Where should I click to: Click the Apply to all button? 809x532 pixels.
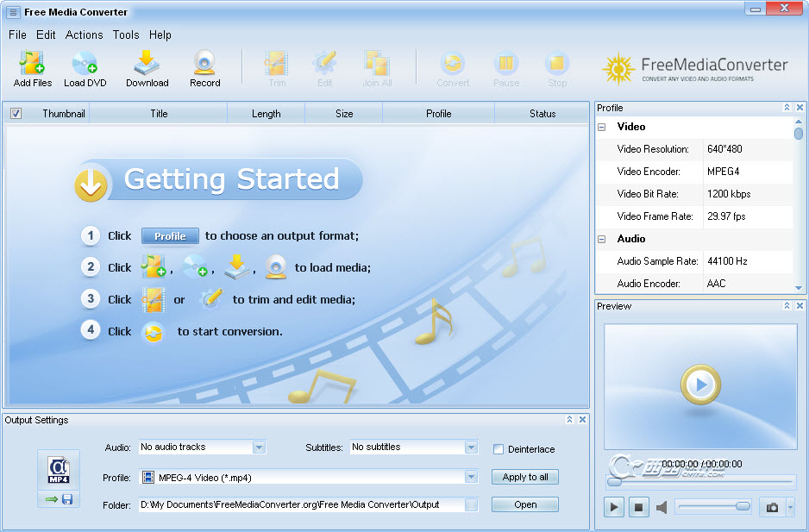click(525, 477)
